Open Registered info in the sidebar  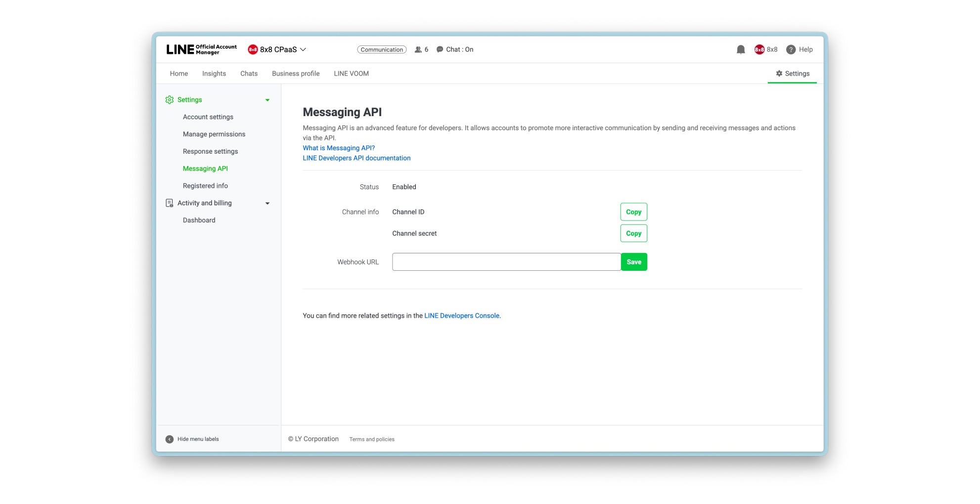click(x=205, y=186)
